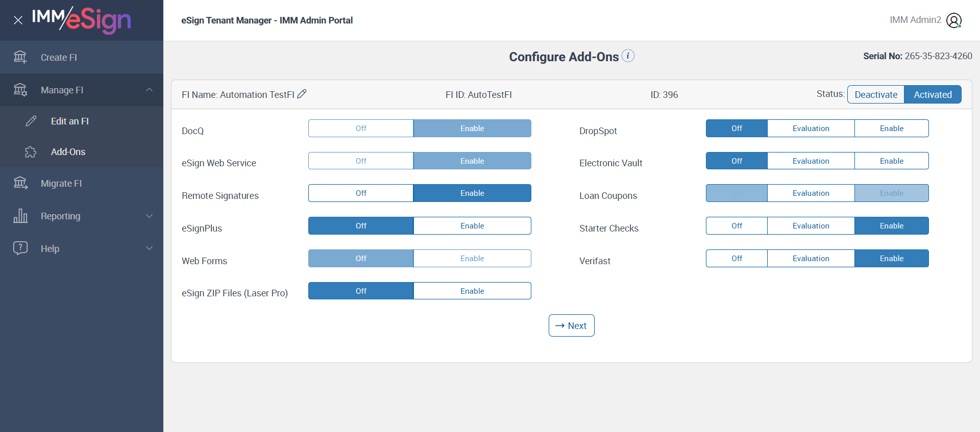Collapse the Manage FI menu chevron
Image resolution: width=980 pixels, height=432 pixels.
click(149, 90)
